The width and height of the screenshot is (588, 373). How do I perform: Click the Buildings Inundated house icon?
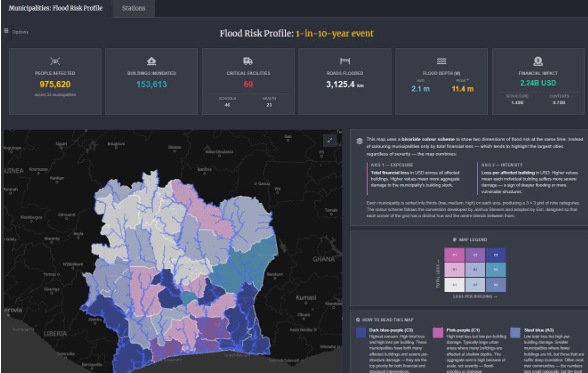pyautogui.click(x=152, y=61)
